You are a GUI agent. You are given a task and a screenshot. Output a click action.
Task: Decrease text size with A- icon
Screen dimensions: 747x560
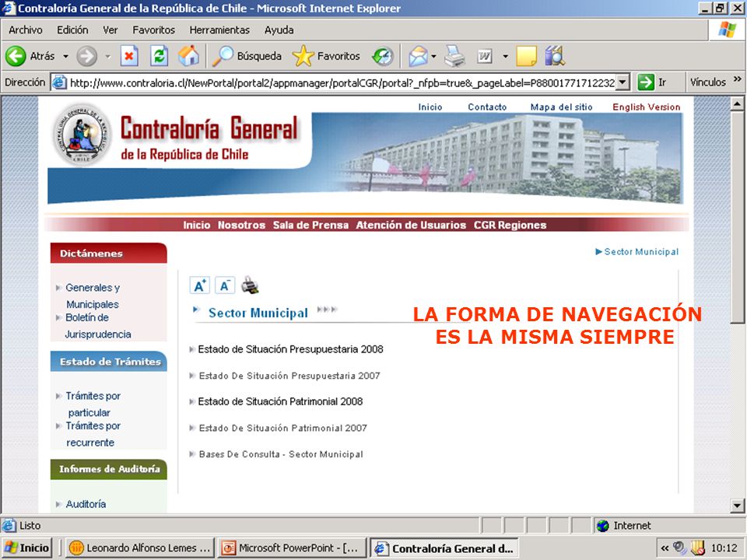point(225,285)
